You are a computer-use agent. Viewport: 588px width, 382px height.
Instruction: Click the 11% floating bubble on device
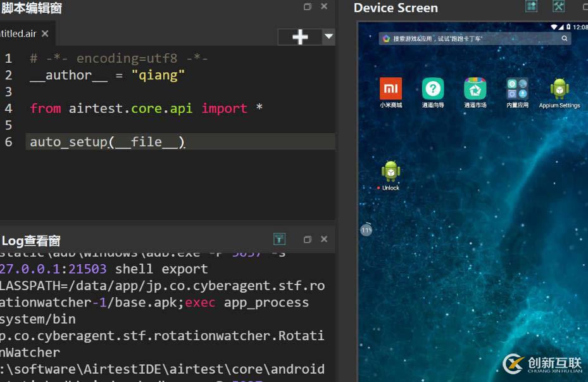(366, 231)
